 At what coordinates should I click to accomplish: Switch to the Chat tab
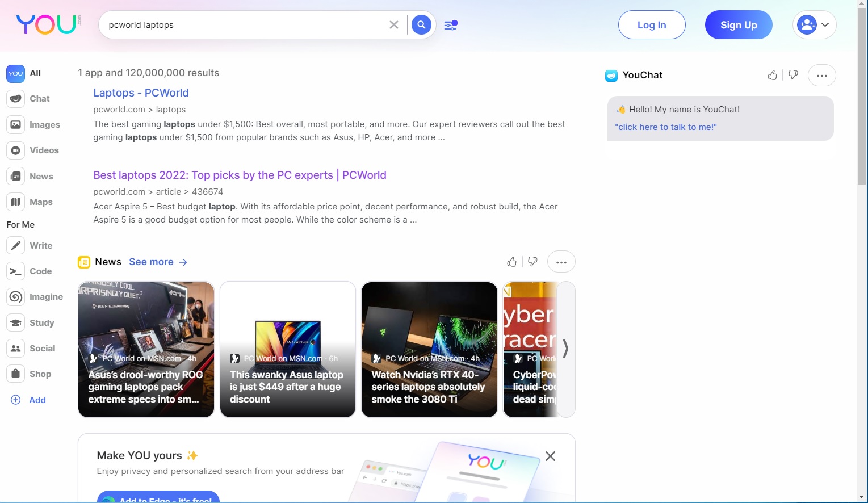click(28, 99)
